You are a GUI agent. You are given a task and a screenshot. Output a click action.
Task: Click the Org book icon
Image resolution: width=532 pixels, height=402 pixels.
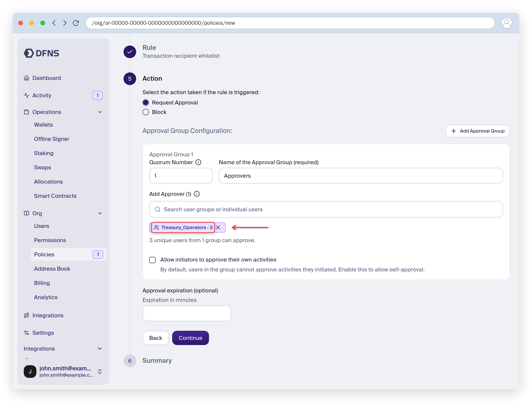[x=27, y=213]
